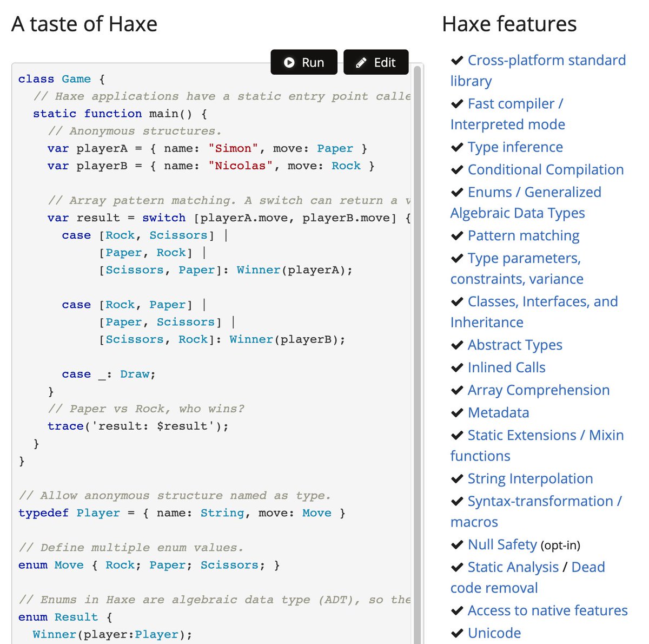
Task: Click the checkmark beside Inlined Calls
Action: 457,367
